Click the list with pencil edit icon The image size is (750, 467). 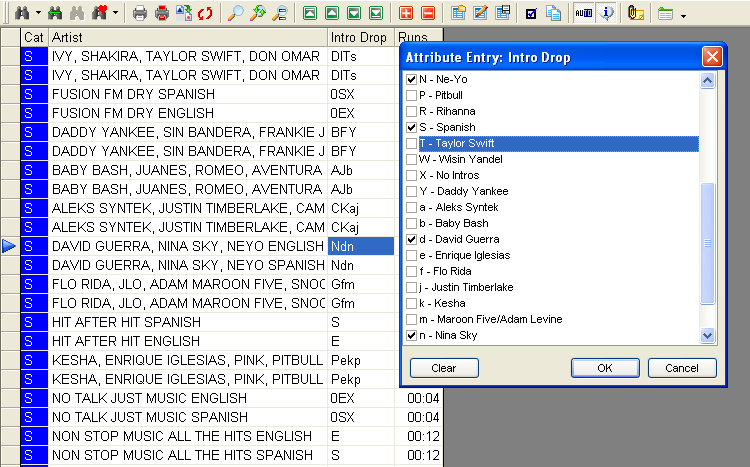click(x=480, y=13)
